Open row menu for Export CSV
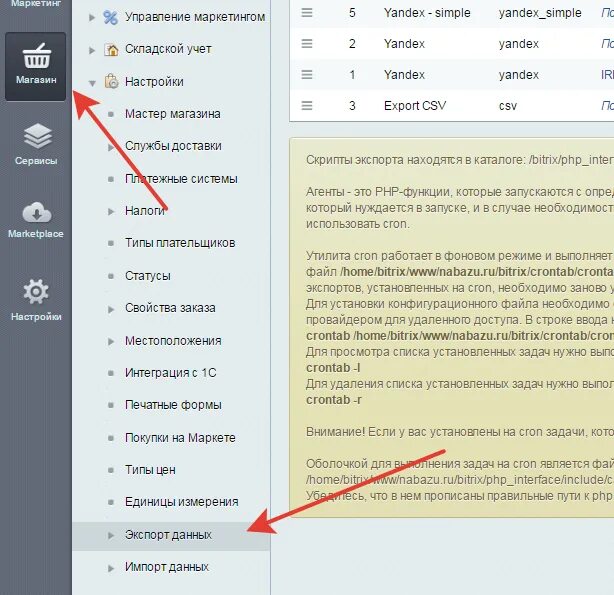Viewport: 614px width, 595px height. [x=307, y=105]
